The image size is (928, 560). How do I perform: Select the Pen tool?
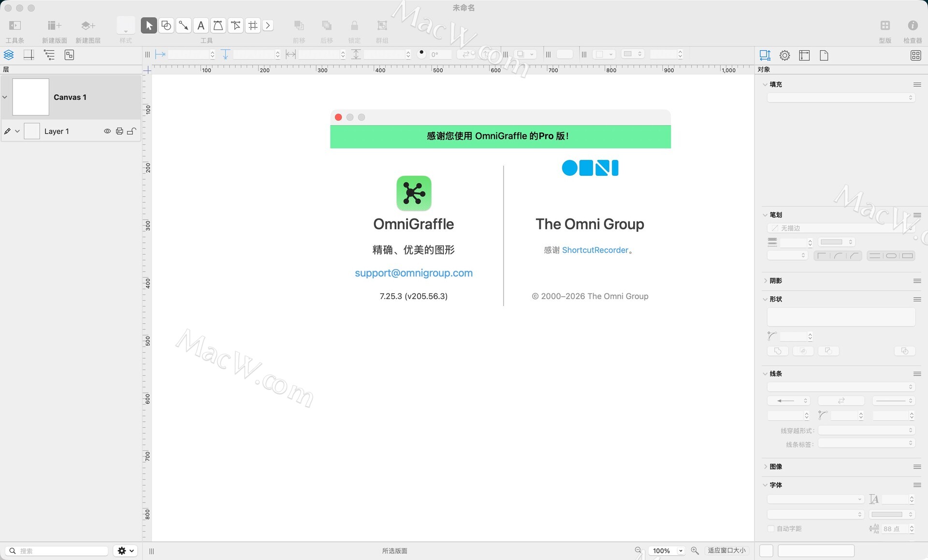pyautogui.click(x=218, y=26)
